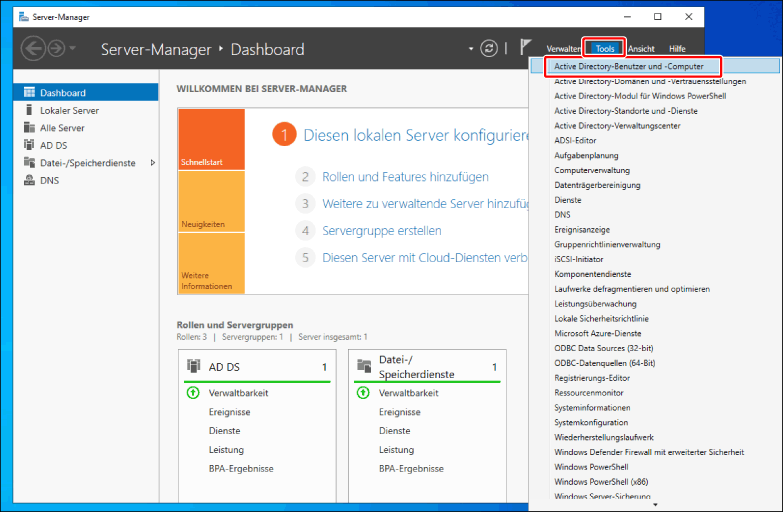Screen dimensions: 783x512
Task: Open AD DS sidebar entry
Action: 53,145
